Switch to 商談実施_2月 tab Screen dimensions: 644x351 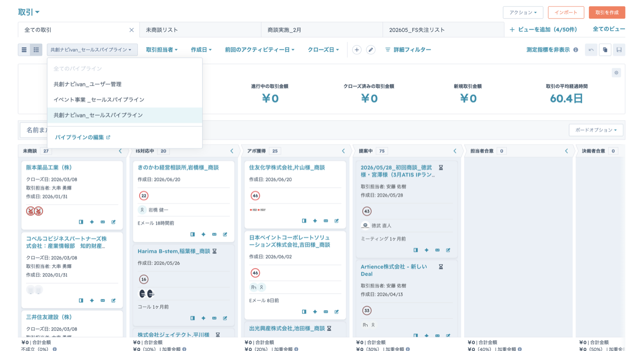[x=322, y=30]
